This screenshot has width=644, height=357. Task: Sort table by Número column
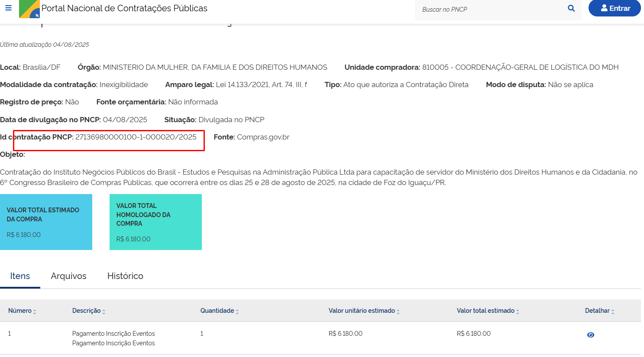click(35, 312)
